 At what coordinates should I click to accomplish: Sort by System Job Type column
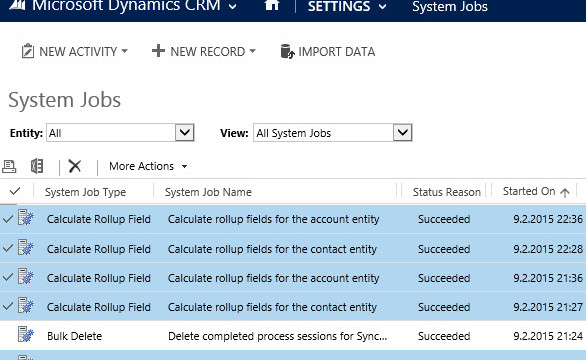coord(85,192)
